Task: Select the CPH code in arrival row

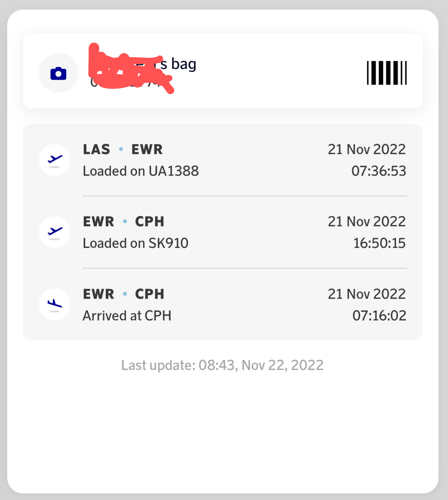Action: tap(150, 294)
